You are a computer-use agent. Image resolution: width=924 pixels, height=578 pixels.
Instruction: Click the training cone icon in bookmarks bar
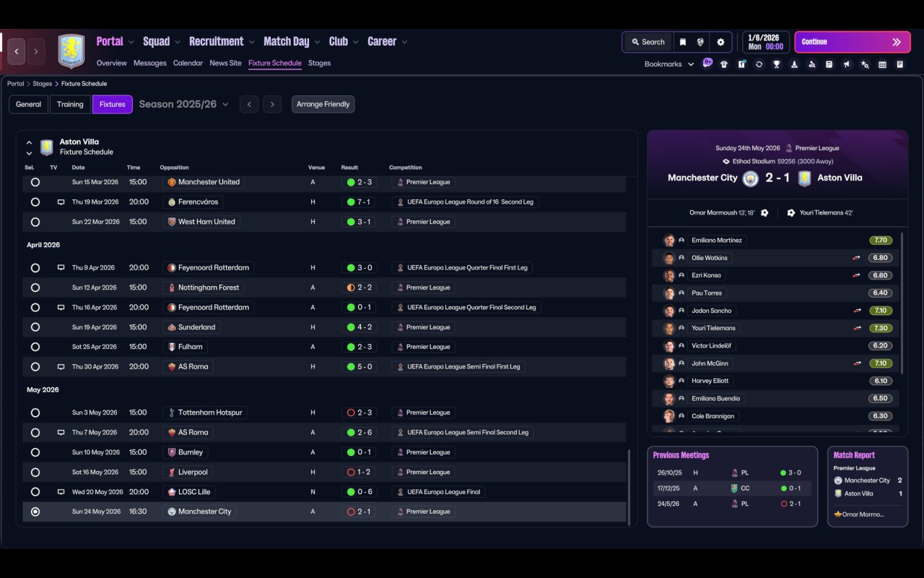pyautogui.click(x=794, y=64)
